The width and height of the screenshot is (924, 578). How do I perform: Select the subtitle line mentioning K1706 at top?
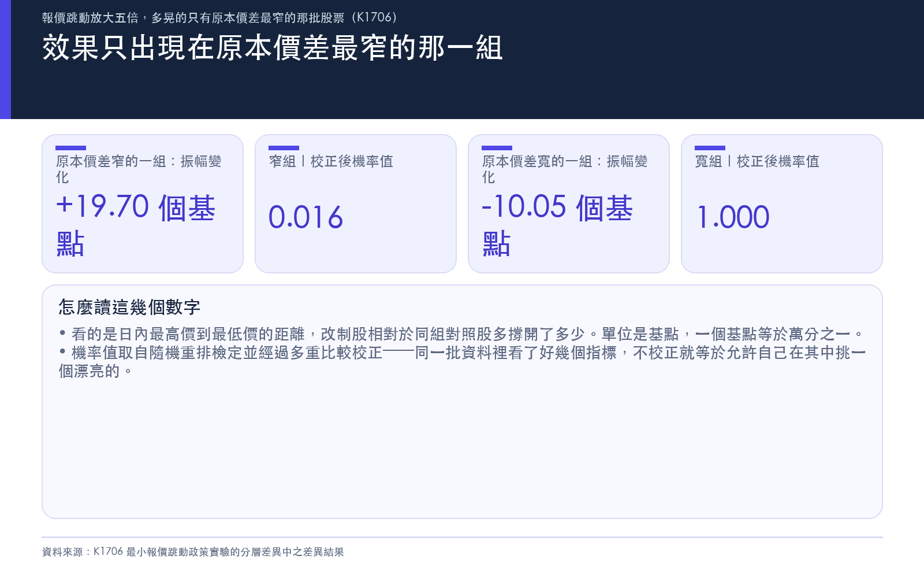coord(220,17)
